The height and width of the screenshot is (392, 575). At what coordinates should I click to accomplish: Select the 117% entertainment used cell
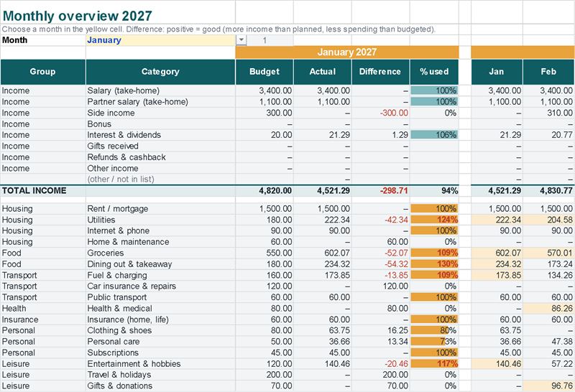pyautogui.click(x=434, y=364)
